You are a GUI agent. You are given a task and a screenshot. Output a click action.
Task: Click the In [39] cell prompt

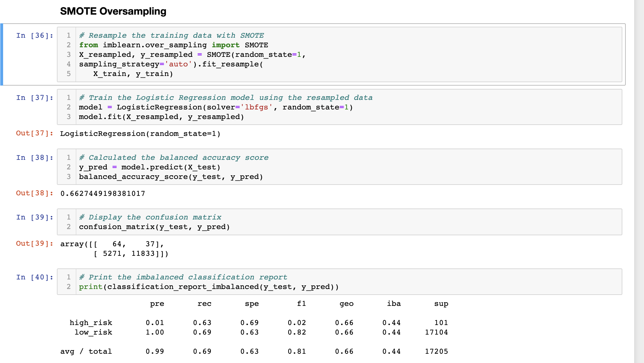coord(34,217)
